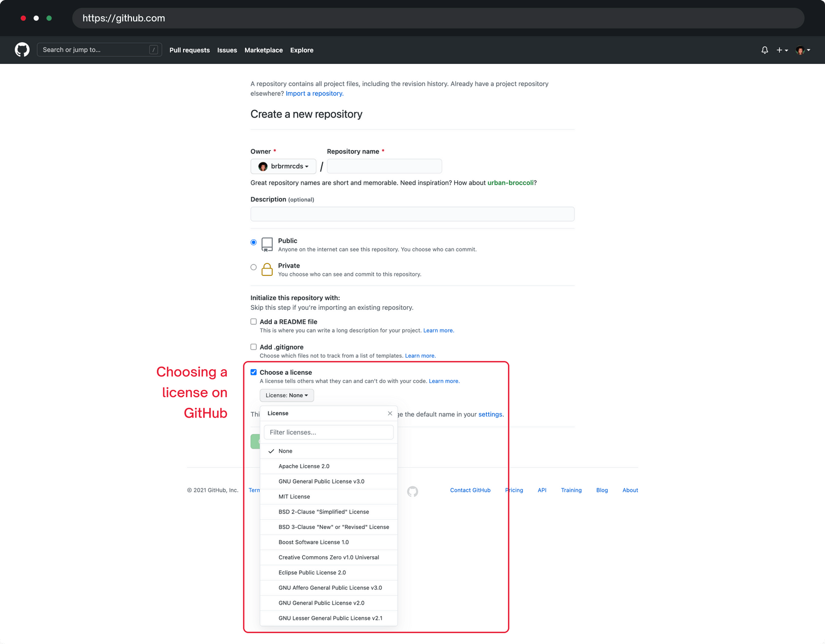Open Learn more link for license

444,381
